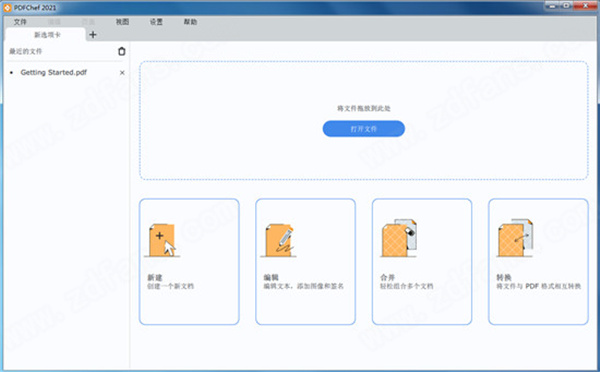Click the new document icon with cursor
This screenshot has height=372, width=600.
coord(162,240)
